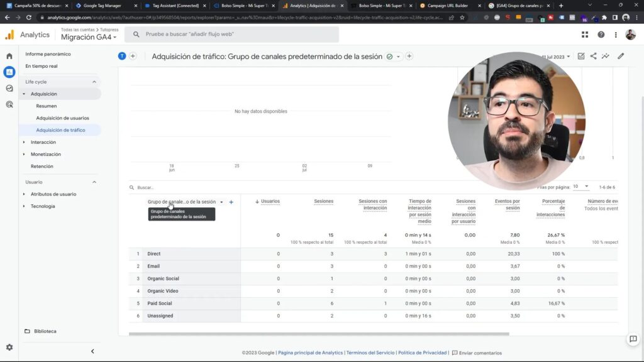Screen dimensions: 644x362
Task: Open the Explore icon in left rail
Action: pyautogui.click(x=9, y=88)
